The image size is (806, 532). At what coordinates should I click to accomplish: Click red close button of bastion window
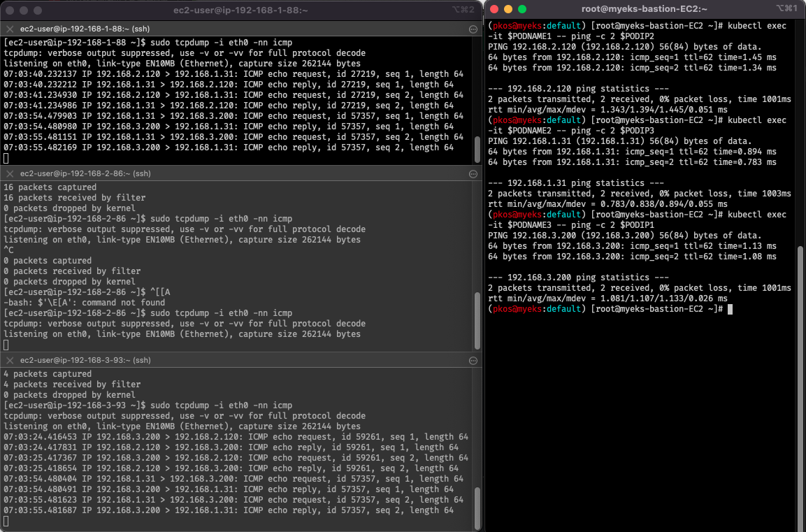click(494, 8)
